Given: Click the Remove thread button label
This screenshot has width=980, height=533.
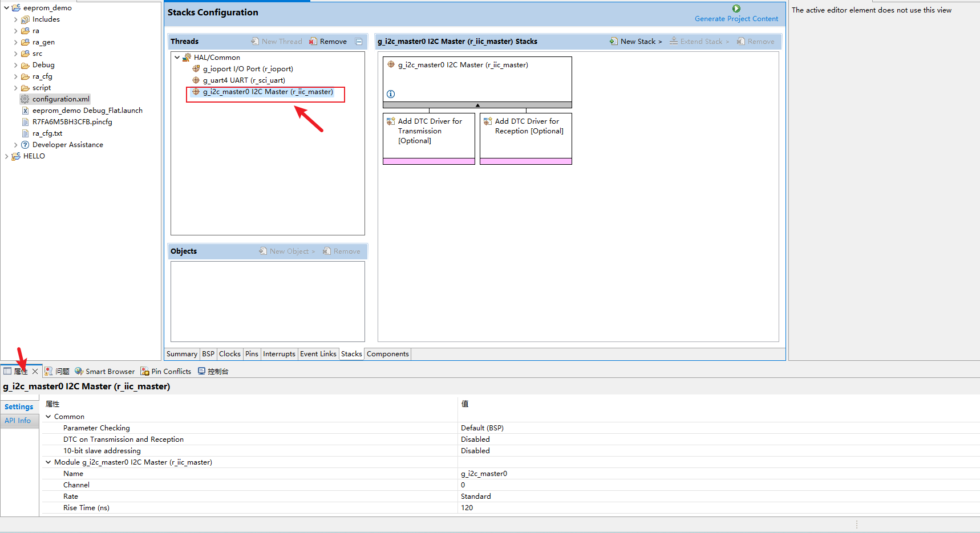Looking at the screenshot, I should pos(333,42).
